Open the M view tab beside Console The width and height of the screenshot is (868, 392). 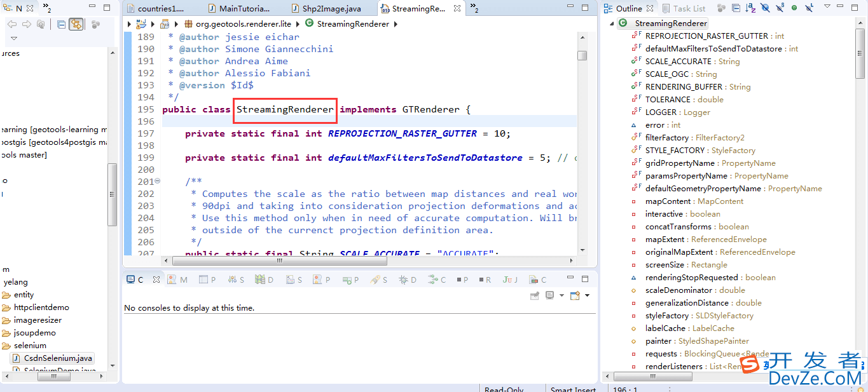(x=177, y=280)
